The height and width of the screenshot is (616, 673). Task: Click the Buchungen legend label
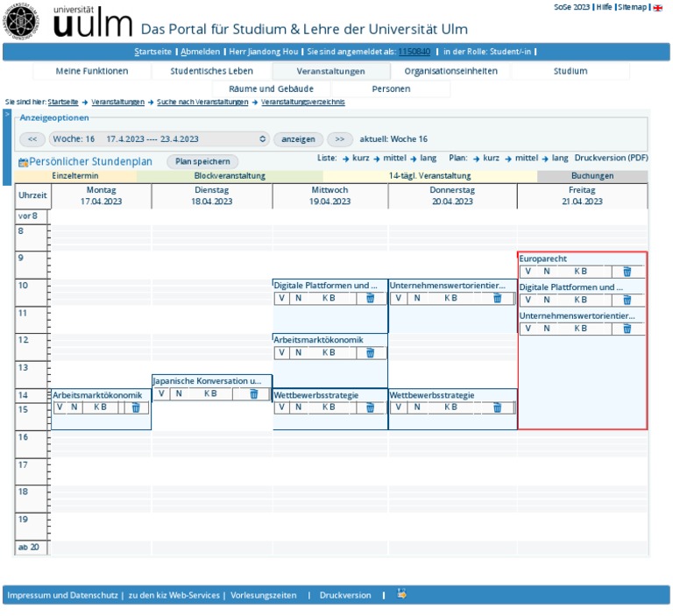coord(592,175)
